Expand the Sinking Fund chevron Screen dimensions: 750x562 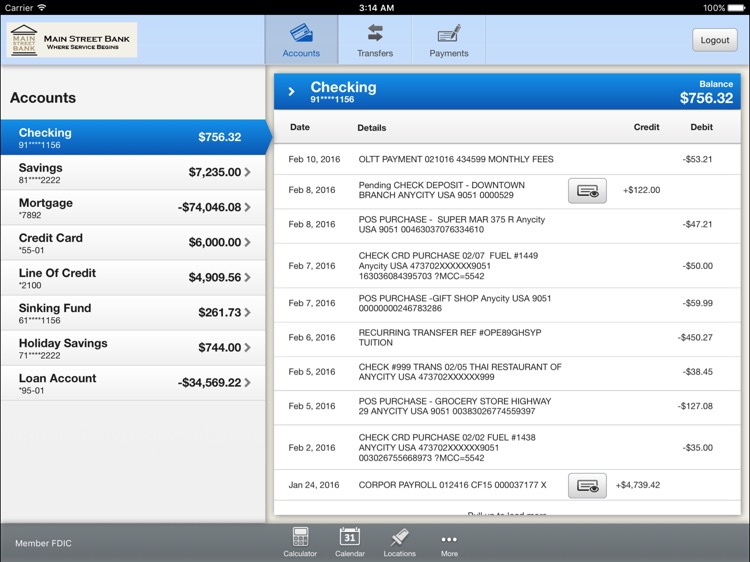pos(248,312)
